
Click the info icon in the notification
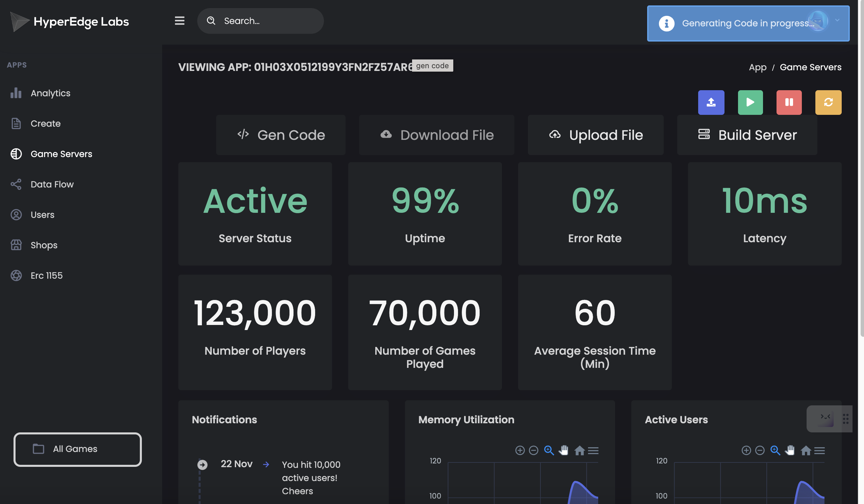click(x=666, y=23)
